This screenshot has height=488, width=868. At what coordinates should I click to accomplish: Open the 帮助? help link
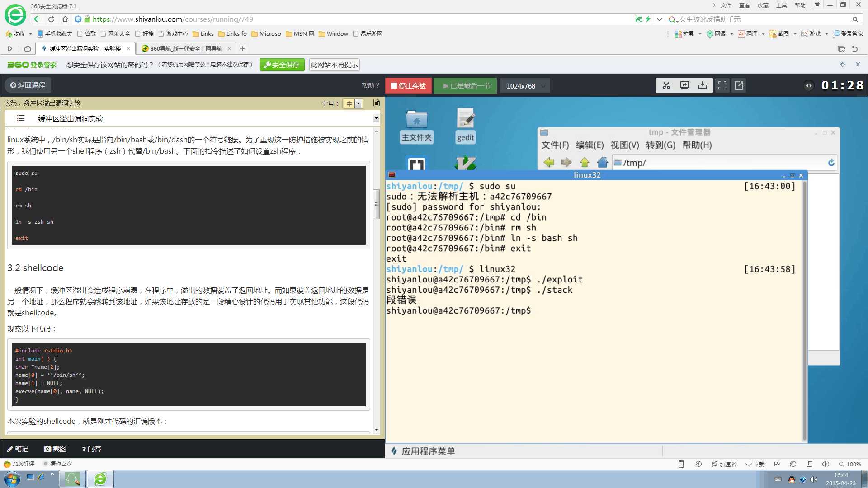pos(370,85)
